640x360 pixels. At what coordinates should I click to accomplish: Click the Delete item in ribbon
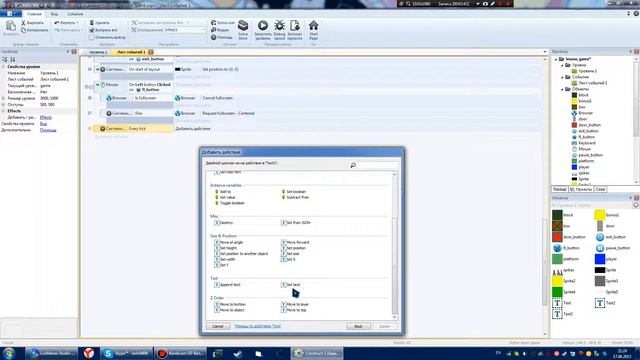click(x=99, y=23)
